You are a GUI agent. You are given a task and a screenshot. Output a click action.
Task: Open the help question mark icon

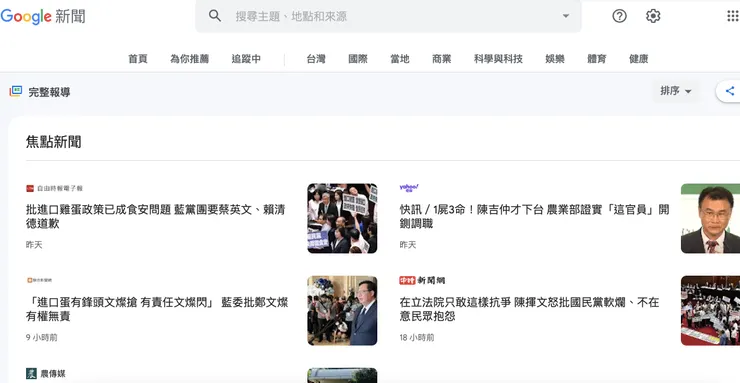click(619, 16)
